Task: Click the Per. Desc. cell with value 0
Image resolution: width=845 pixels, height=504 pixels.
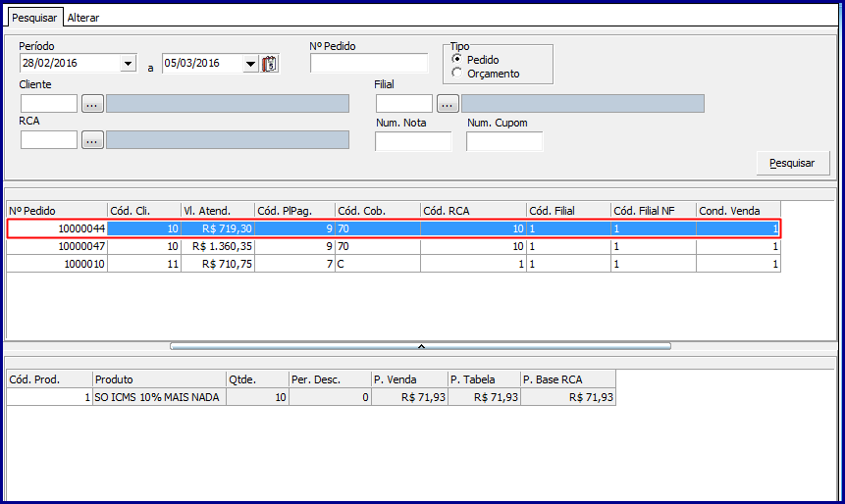Action: tap(331, 397)
